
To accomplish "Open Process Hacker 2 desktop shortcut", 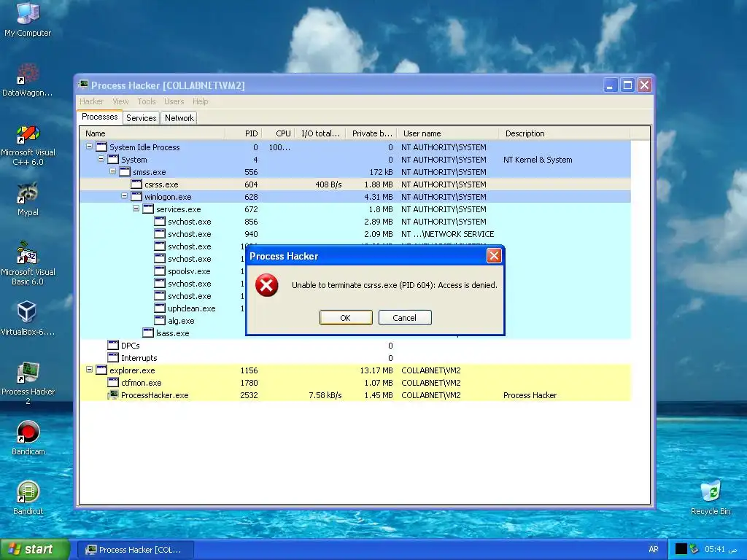I will point(28,384).
